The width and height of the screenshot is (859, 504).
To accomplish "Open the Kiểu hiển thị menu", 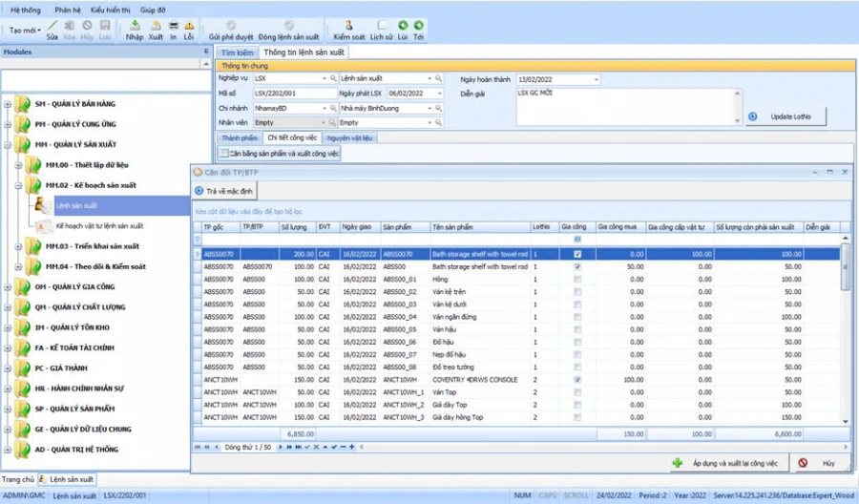I will (x=110, y=10).
